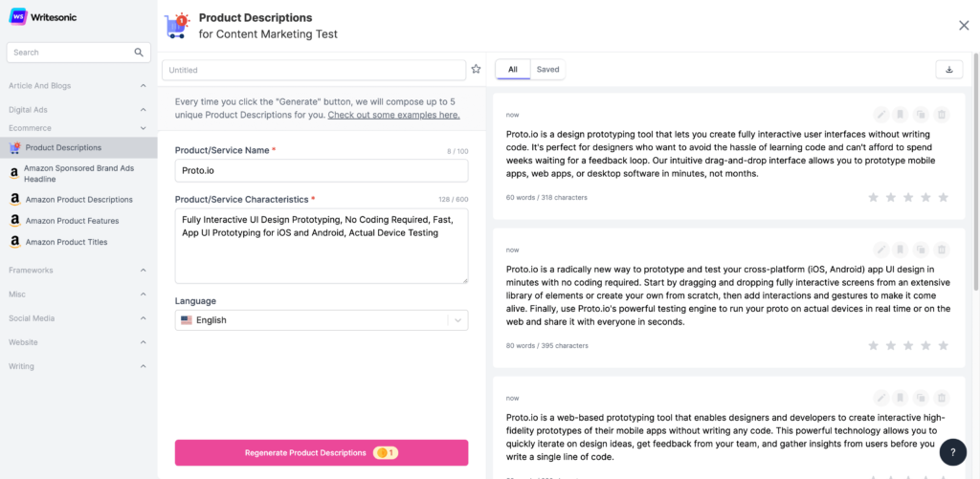Click the sidebar Search field
The height and width of the screenshot is (479, 980).
[78, 53]
